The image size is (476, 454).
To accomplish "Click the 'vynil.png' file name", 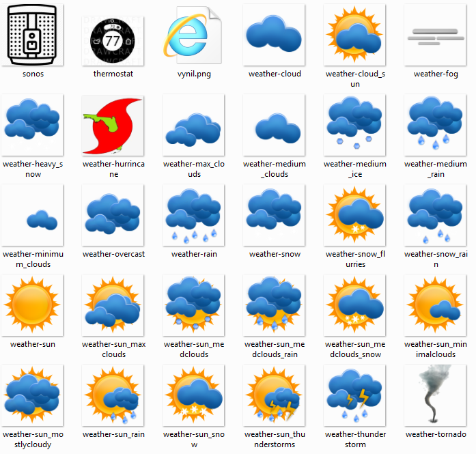I will pyautogui.click(x=194, y=74).
